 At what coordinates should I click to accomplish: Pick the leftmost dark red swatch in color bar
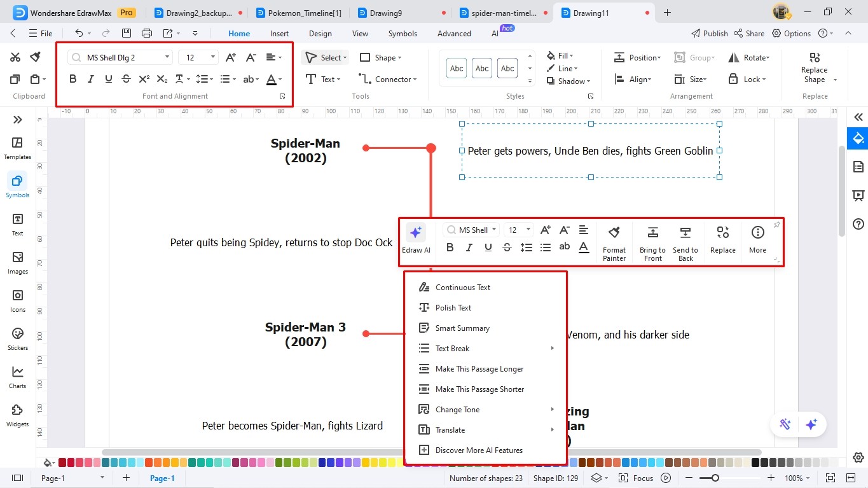click(62, 463)
